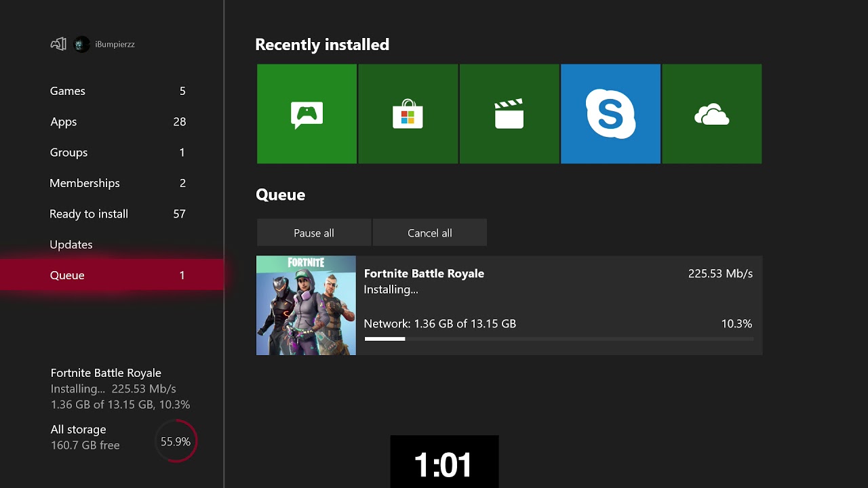Viewport: 868px width, 488px height.
Task: Click the 'All storage' label
Action: click(78, 429)
